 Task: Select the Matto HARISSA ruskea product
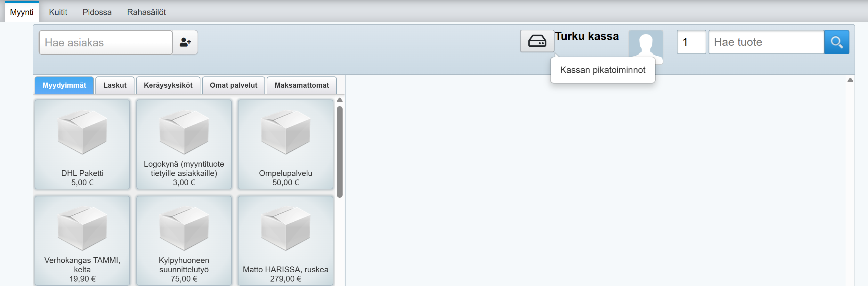(x=285, y=241)
